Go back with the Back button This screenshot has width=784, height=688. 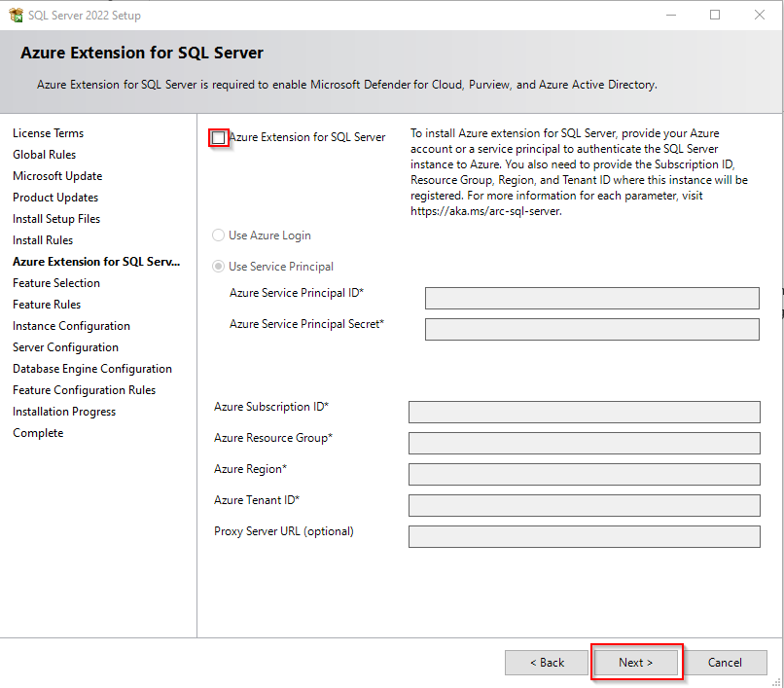(x=547, y=663)
